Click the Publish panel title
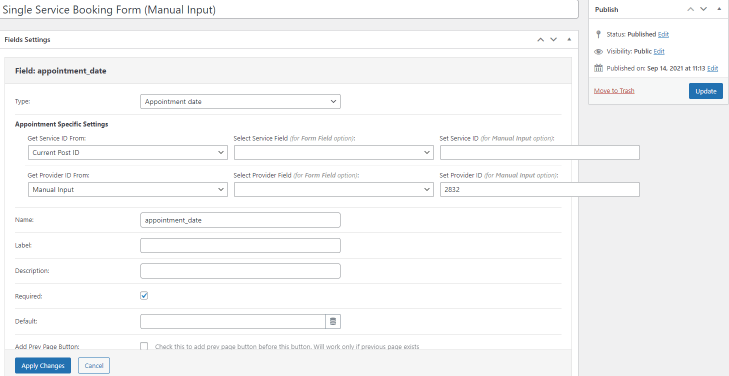This screenshot has height=376, width=729. click(607, 9)
